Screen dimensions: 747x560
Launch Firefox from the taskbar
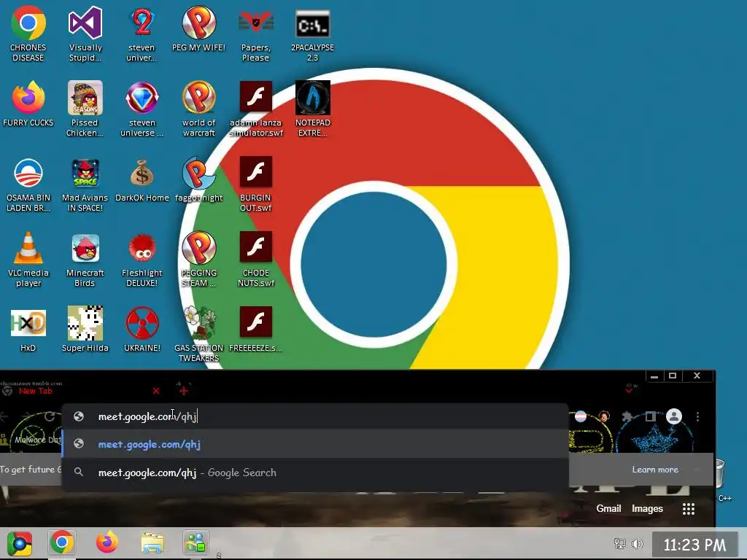(x=107, y=542)
